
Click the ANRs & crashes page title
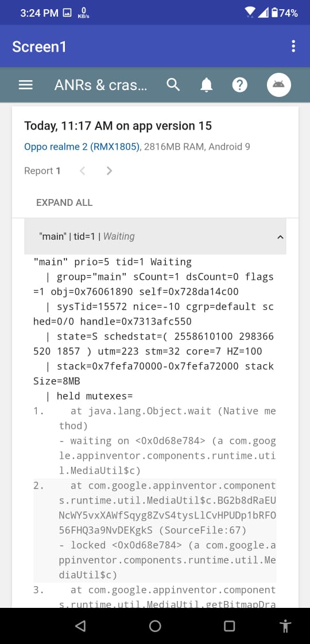pyautogui.click(x=100, y=85)
